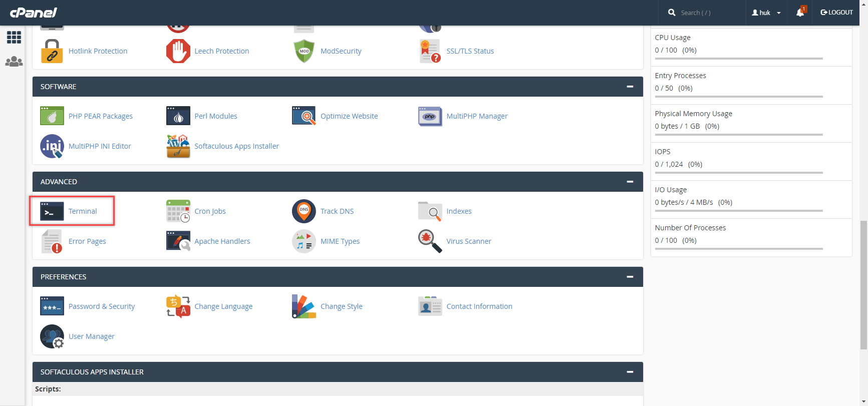Image resolution: width=868 pixels, height=406 pixels.
Task: Open the User Manager sidebar icon
Action: pos(14,62)
